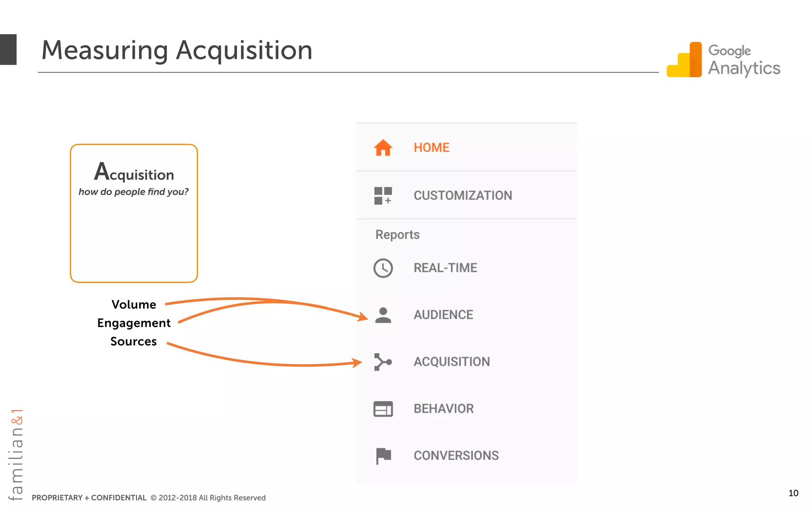Click the Sources label text
This screenshot has height=508, width=812.
[x=134, y=341]
